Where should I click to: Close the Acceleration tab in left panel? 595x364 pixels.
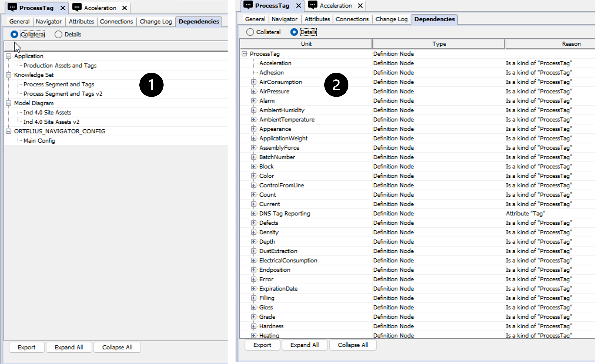[125, 8]
